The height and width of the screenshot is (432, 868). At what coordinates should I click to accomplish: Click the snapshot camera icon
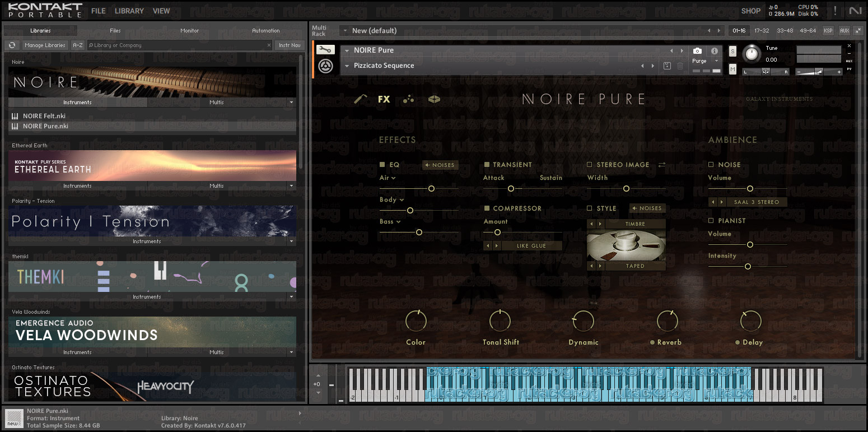[x=697, y=51]
